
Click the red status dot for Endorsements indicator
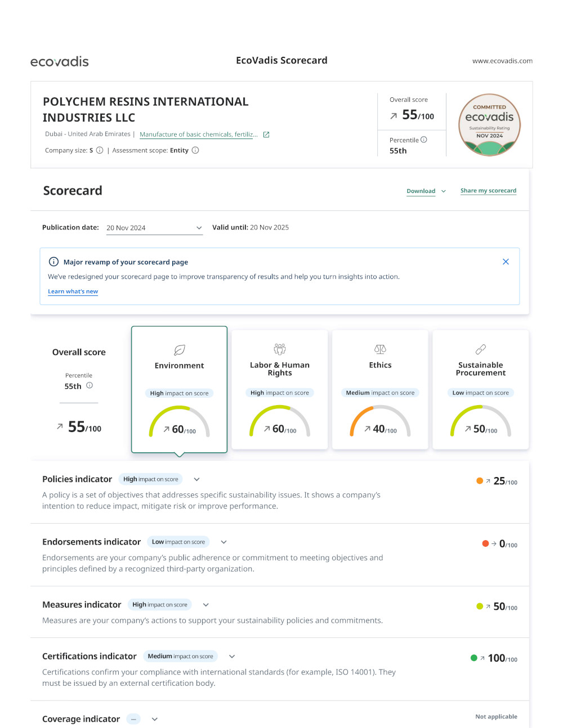(x=485, y=543)
